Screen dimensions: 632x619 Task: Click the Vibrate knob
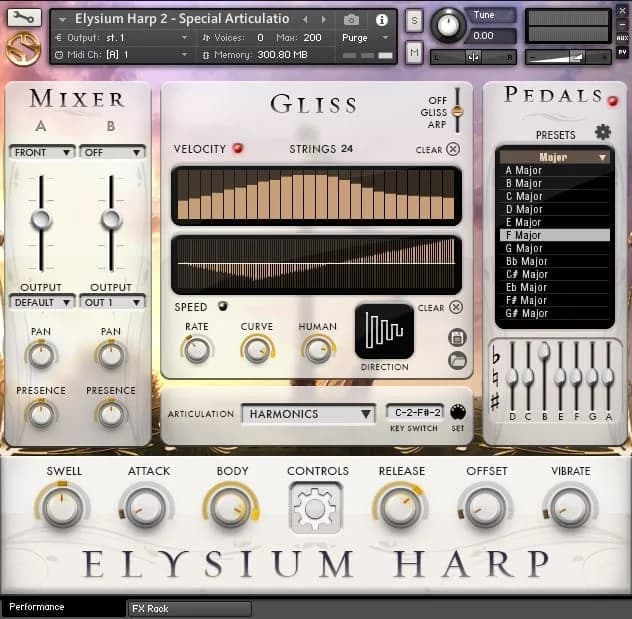pyautogui.click(x=570, y=508)
